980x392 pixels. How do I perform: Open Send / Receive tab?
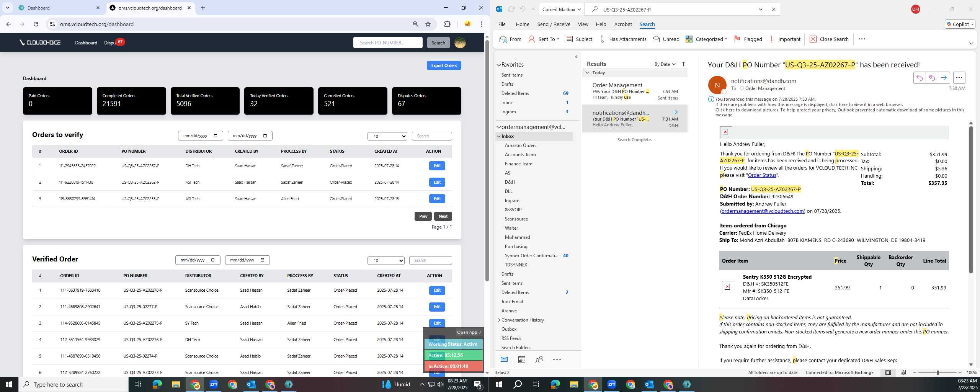[554, 24]
